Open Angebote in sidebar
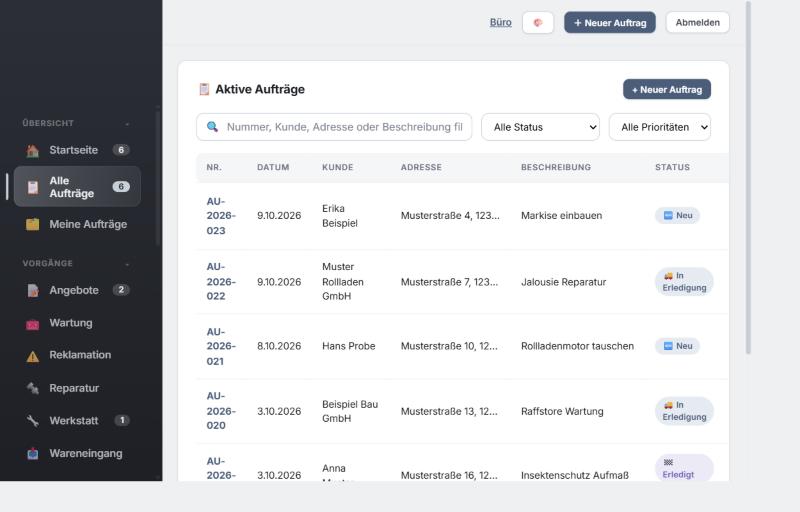The height and width of the screenshot is (512, 800). 78,291
